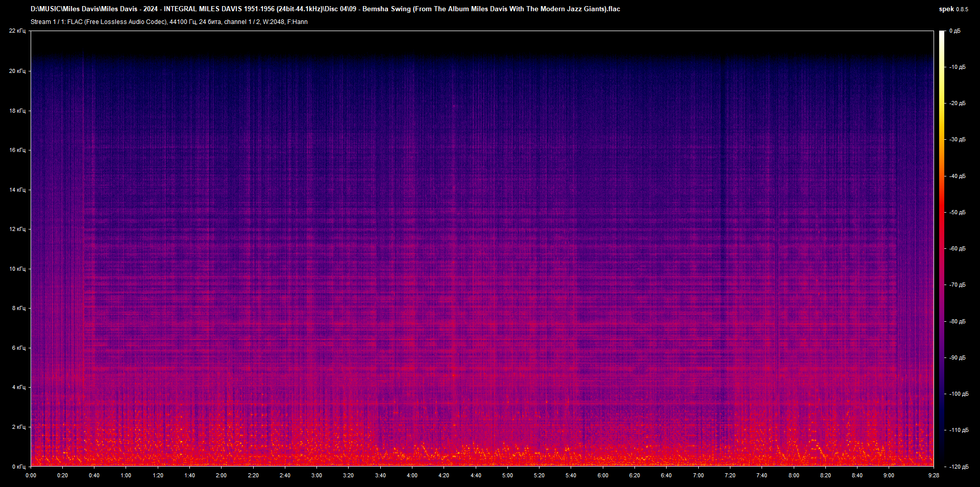
Task: Click the '1:40' time axis label
Action: [x=189, y=475]
